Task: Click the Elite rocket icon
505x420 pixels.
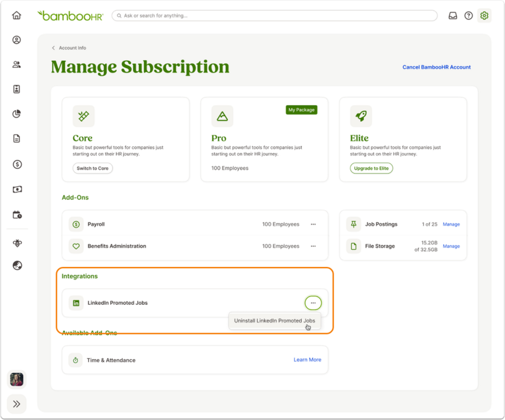Action: pyautogui.click(x=361, y=116)
